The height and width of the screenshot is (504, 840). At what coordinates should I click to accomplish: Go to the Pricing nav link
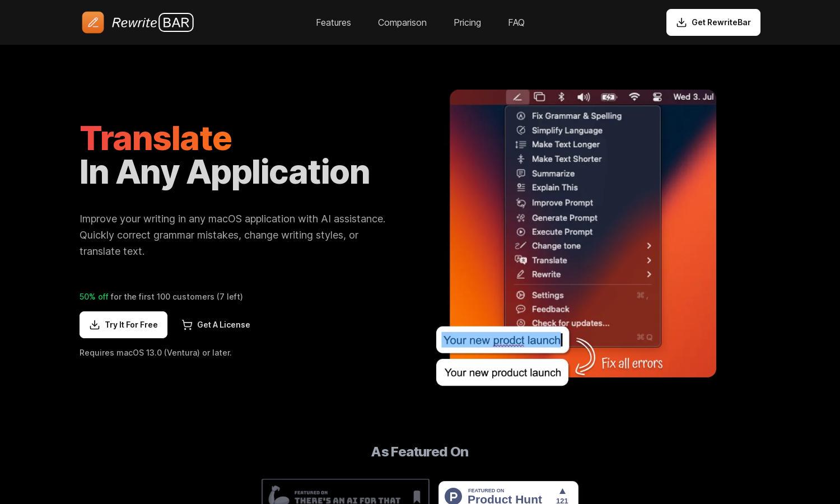[467, 22]
